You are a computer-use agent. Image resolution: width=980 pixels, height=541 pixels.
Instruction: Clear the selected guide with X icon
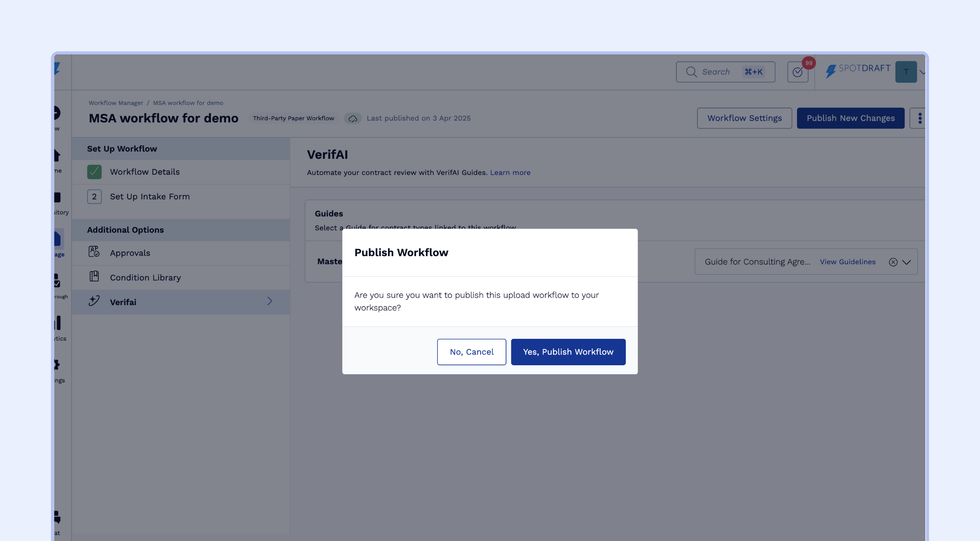[x=893, y=262]
